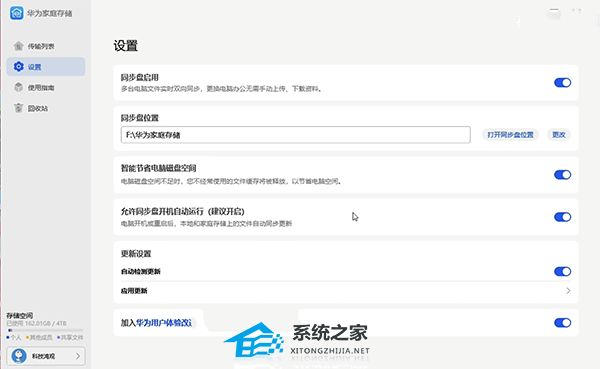Viewport: 600px width, 369px height.
Task: Disable the 同步盘启用 sync disk toggle
Action: [562, 83]
